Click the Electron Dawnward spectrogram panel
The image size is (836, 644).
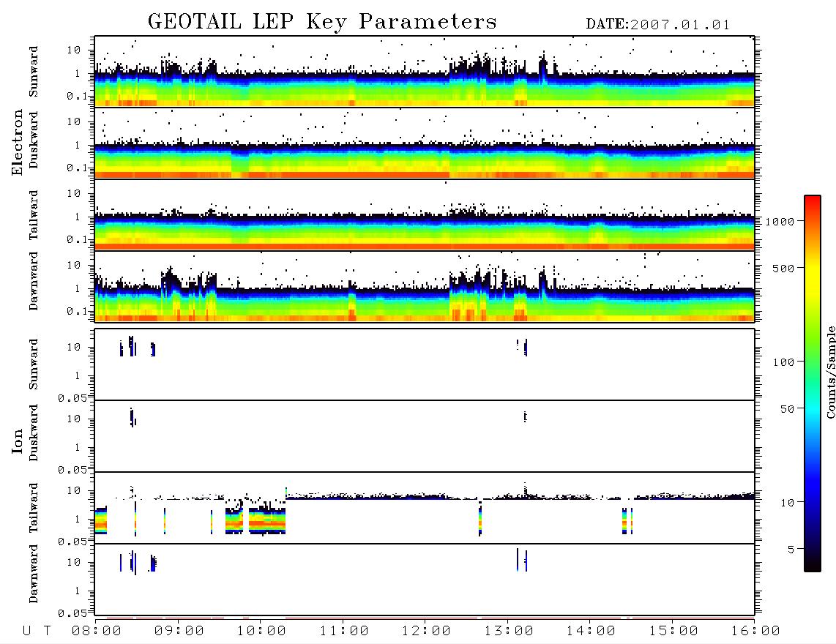(425, 286)
